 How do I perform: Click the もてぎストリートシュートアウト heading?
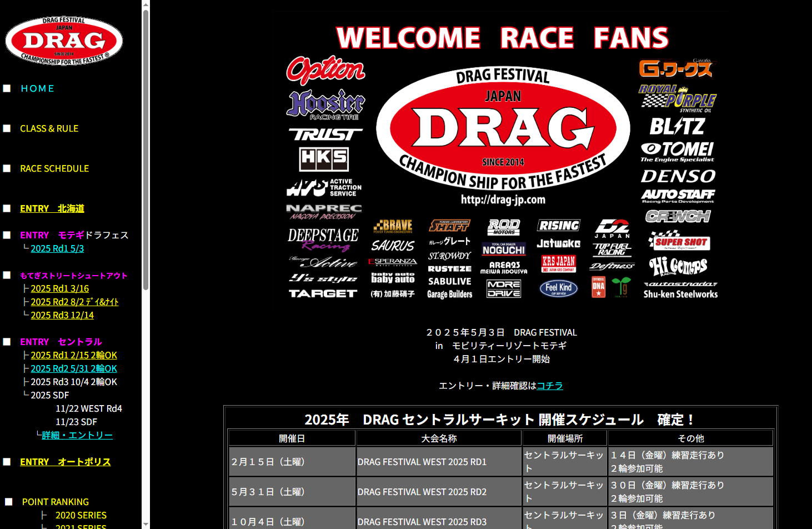tap(74, 275)
